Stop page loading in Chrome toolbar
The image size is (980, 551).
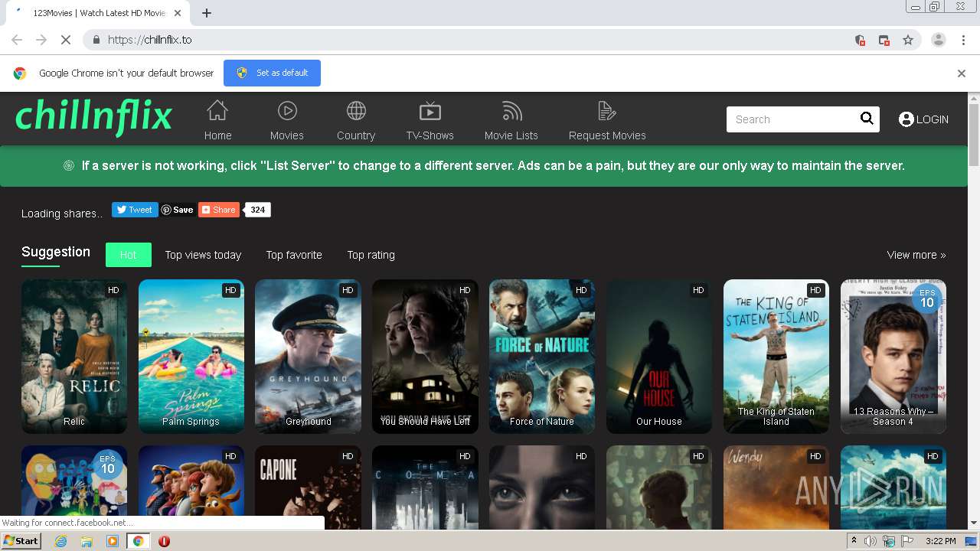[x=65, y=40]
